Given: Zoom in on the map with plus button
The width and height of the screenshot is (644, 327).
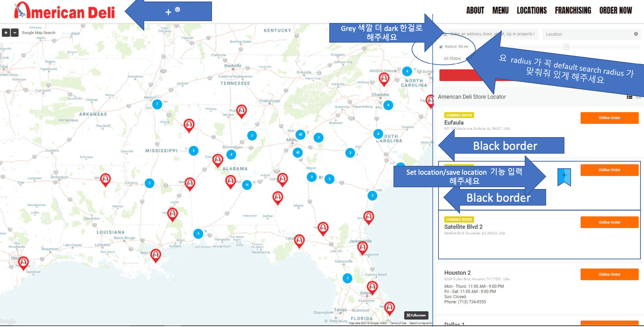Looking at the screenshot, I should [6, 32].
